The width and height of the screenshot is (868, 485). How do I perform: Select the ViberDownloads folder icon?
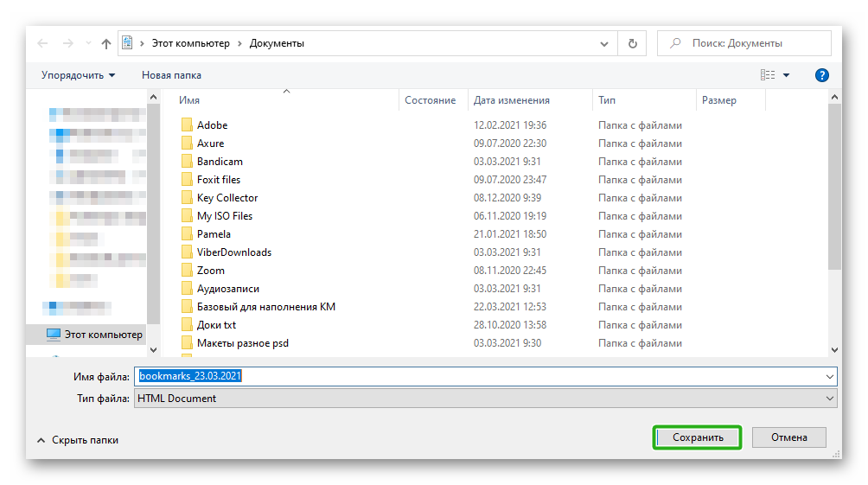[x=187, y=252]
